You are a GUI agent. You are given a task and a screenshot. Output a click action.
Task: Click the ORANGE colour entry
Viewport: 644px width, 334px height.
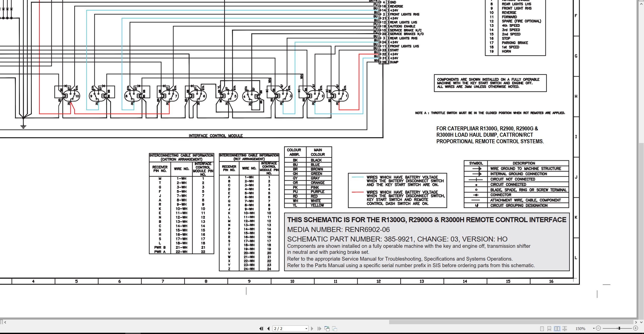pyautogui.click(x=317, y=182)
